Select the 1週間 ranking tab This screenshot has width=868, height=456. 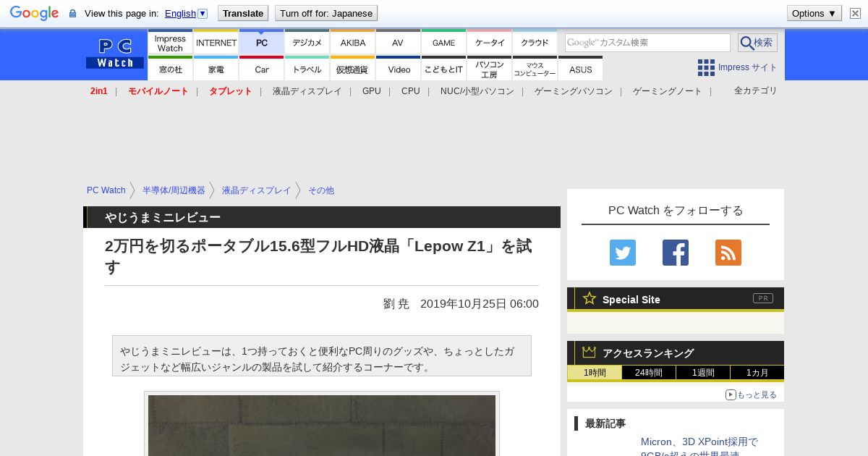coord(702,373)
